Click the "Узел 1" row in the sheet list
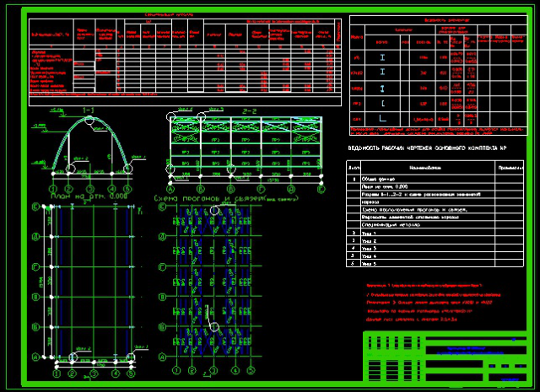 pos(435,234)
